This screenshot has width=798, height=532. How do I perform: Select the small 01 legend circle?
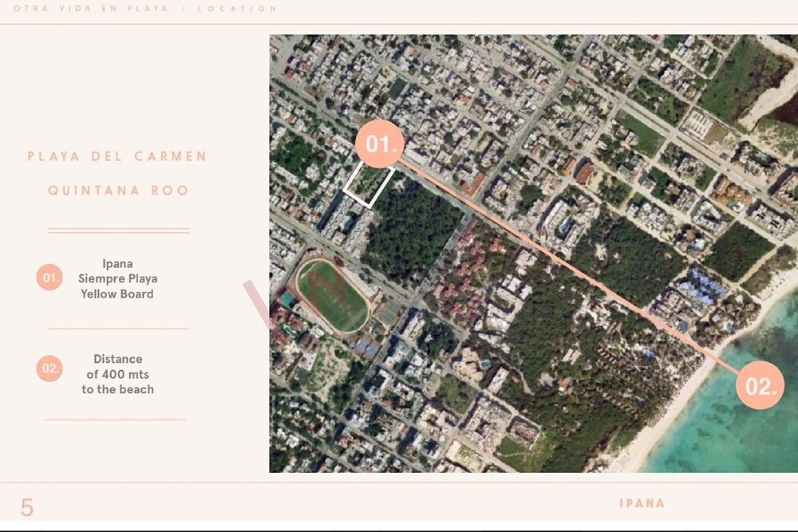click(x=49, y=278)
